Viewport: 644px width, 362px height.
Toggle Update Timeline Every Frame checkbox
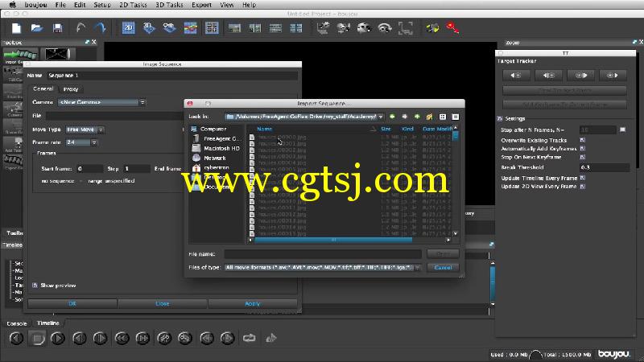[582, 178]
